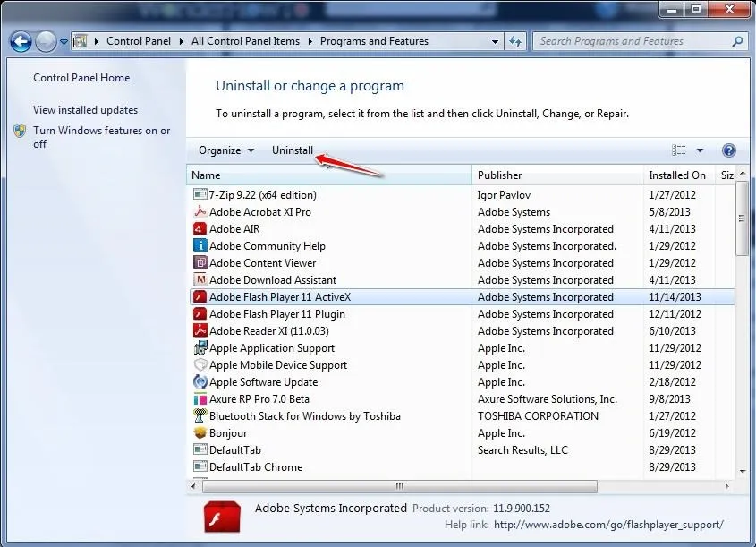Click the Axure Software Solutions, Inc. cell
This screenshot has height=547, width=756.
pos(548,399)
